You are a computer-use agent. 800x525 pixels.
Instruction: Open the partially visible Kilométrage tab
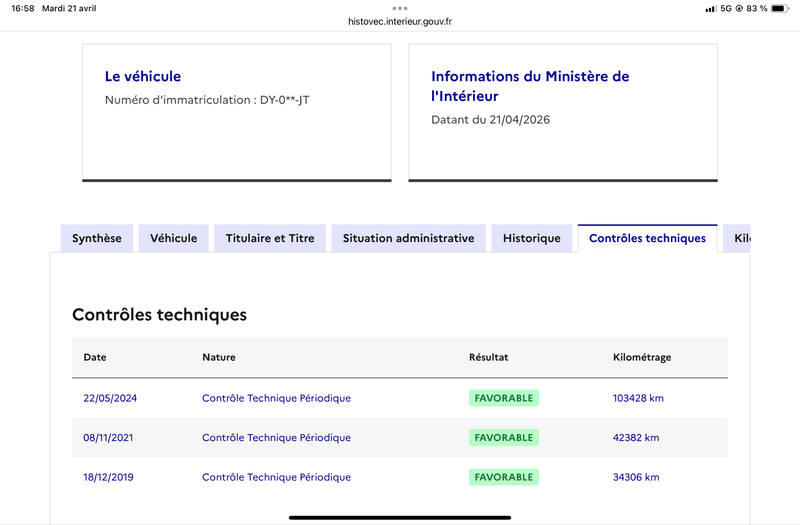point(737,238)
